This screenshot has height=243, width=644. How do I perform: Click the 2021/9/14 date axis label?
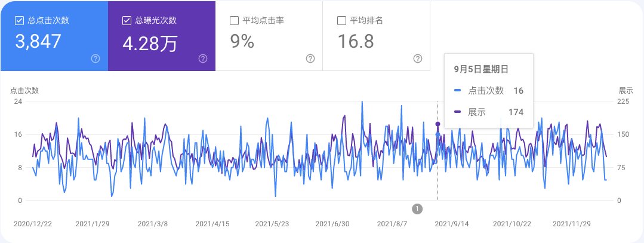click(x=451, y=224)
